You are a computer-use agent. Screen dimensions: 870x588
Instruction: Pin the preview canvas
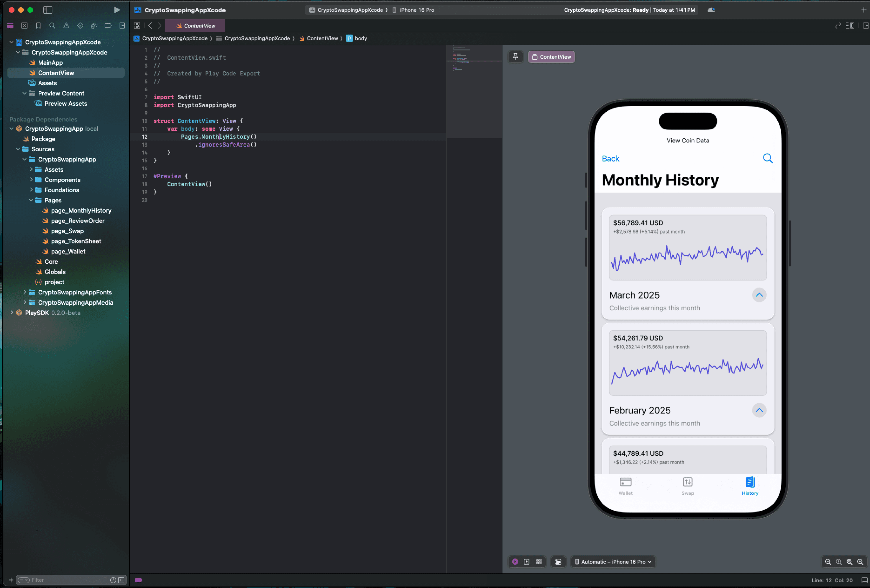click(x=515, y=57)
